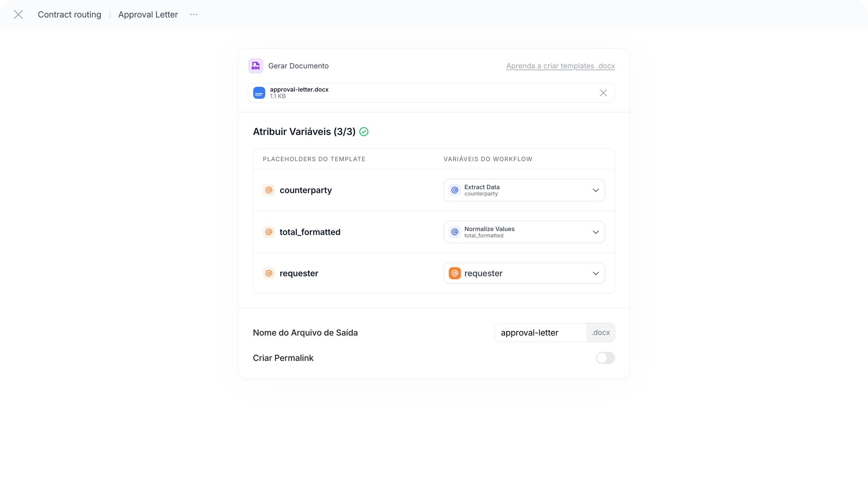Screen dimensions: 868x482
Task: Edit the output file name field approval-letter
Action: [x=540, y=333]
